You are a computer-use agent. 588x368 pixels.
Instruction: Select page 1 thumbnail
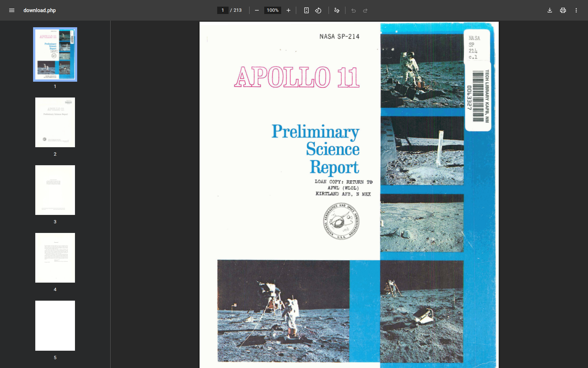point(55,54)
